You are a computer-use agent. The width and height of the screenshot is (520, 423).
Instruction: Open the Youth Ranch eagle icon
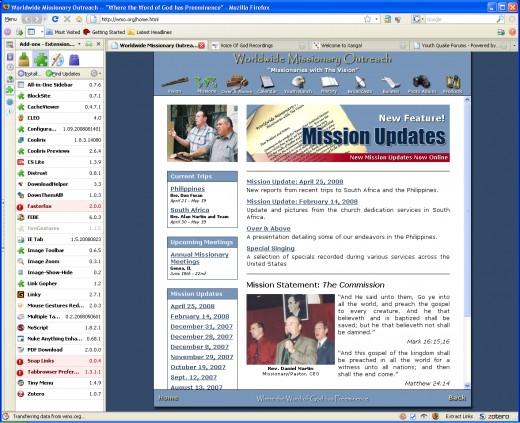(x=298, y=85)
